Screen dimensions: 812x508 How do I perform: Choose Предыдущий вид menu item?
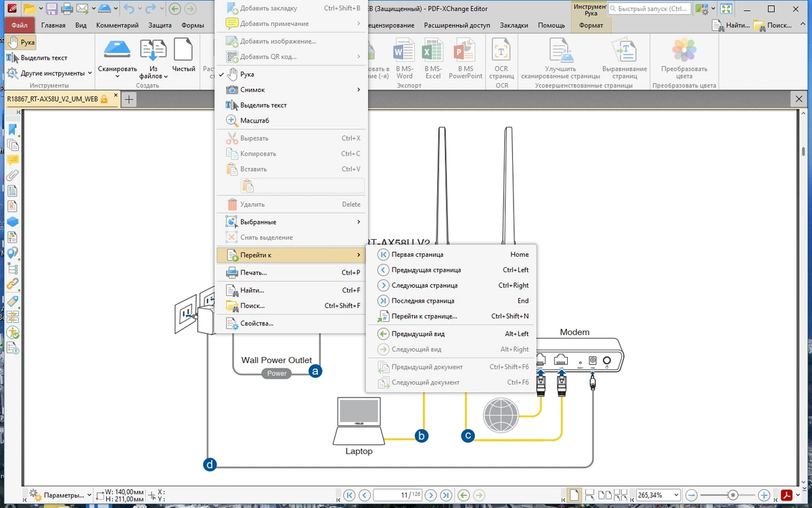451,333
